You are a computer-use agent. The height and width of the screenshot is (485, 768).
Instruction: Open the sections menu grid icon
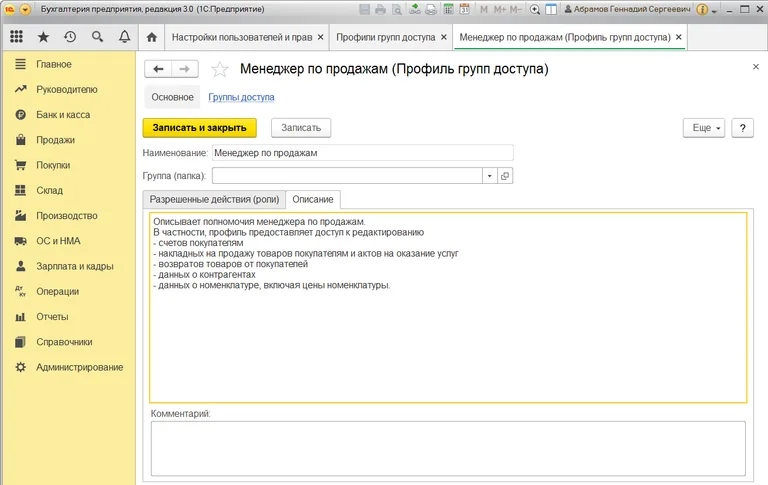point(16,37)
